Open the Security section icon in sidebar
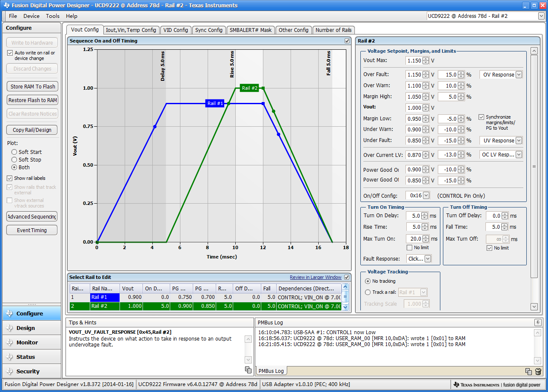548x392 pixels. point(10,372)
